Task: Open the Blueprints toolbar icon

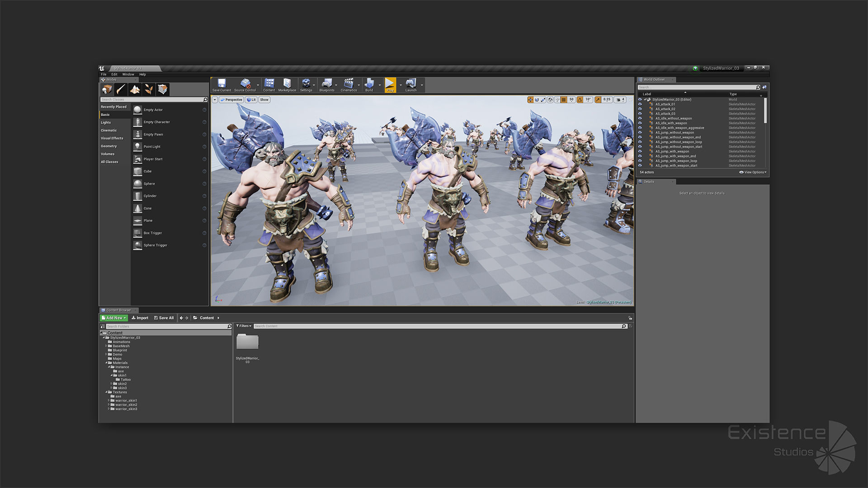Action: click(327, 85)
